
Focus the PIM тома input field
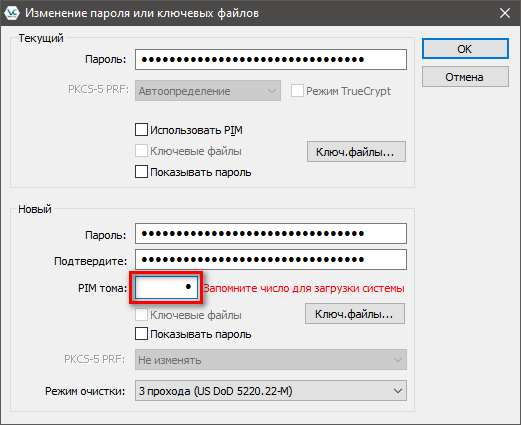coord(166,287)
